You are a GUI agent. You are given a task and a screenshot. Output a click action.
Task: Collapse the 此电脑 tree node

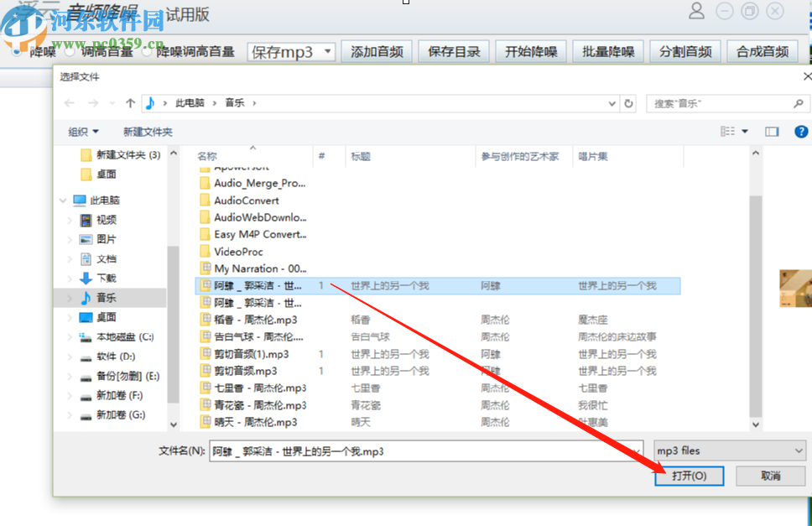[63, 201]
